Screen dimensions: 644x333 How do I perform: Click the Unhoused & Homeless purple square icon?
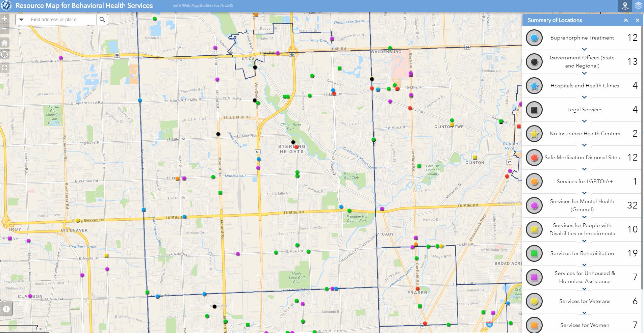[x=534, y=277]
